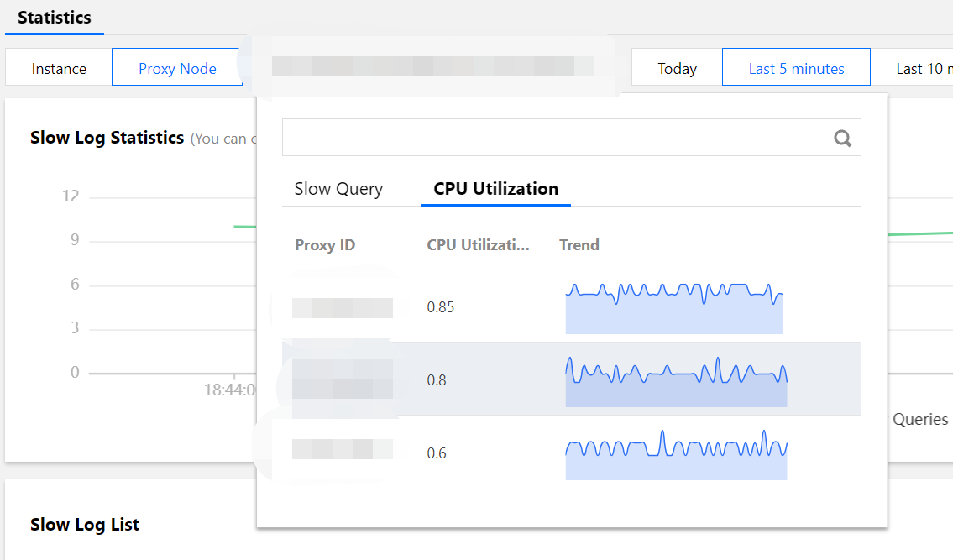Click the Trend column header
This screenshot has height=560, width=953.
pos(579,245)
